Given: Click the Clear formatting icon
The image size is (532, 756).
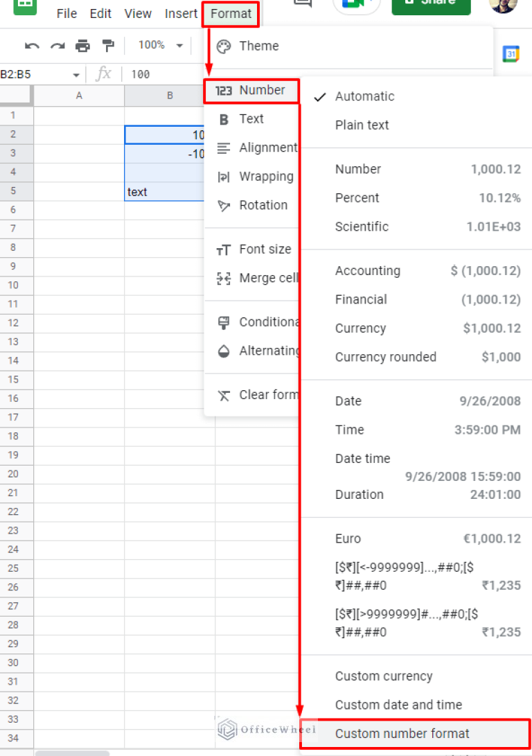Looking at the screenshot, I should [x=223, y=394].
